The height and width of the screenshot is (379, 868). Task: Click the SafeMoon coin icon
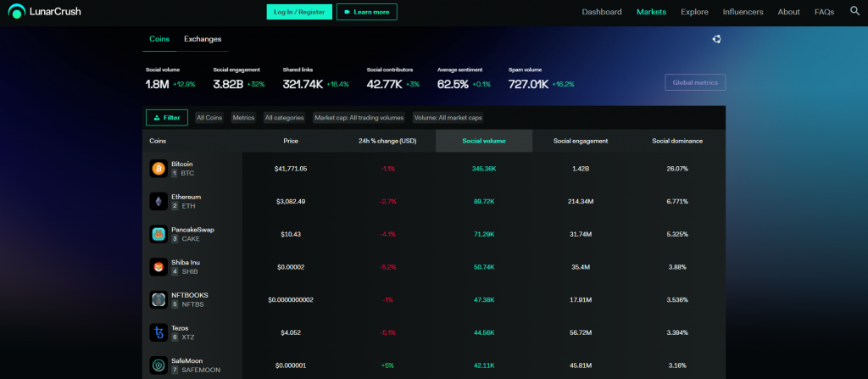click(159, 365)
